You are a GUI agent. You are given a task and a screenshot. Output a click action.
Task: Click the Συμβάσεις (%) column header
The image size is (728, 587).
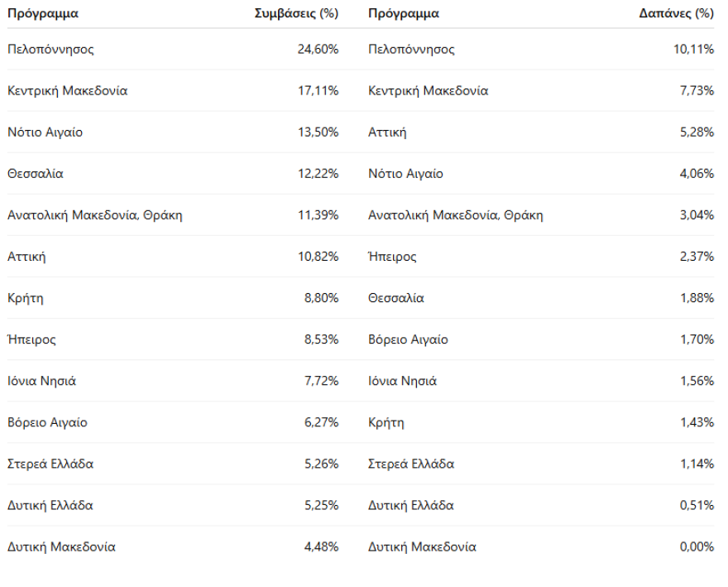click(295, 13)
